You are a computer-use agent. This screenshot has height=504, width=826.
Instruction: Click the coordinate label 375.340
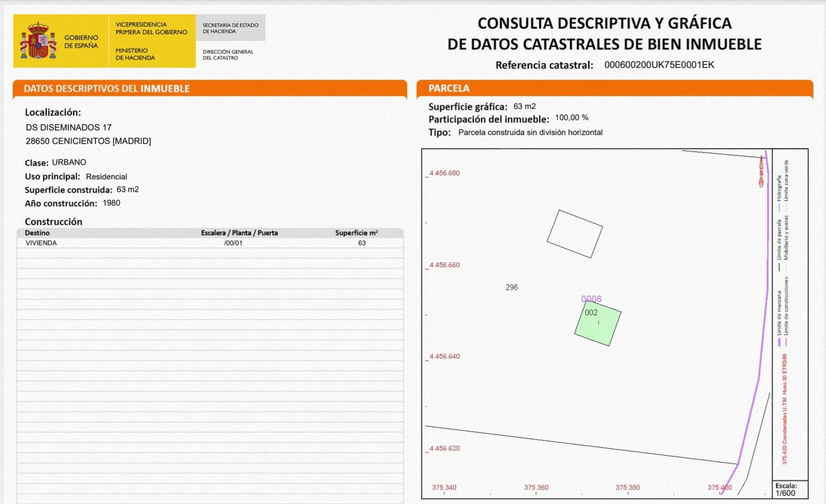[x=444, y=487]
